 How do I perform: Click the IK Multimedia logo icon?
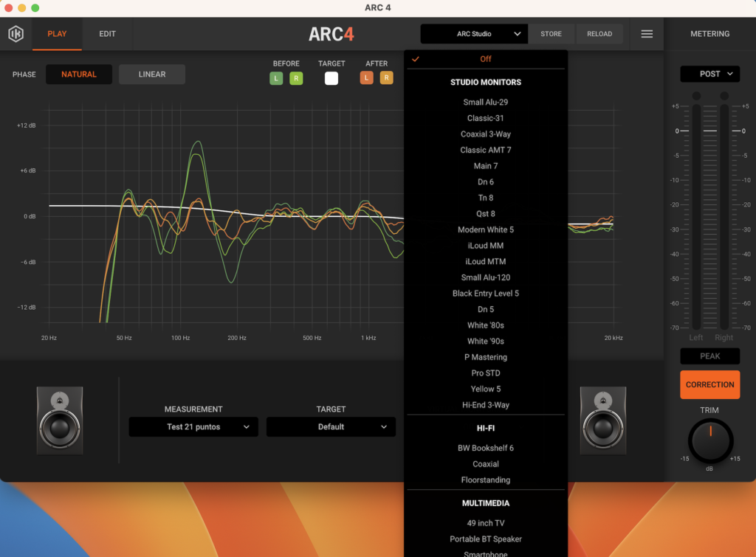pyautogui.click(x=16, y=34)
